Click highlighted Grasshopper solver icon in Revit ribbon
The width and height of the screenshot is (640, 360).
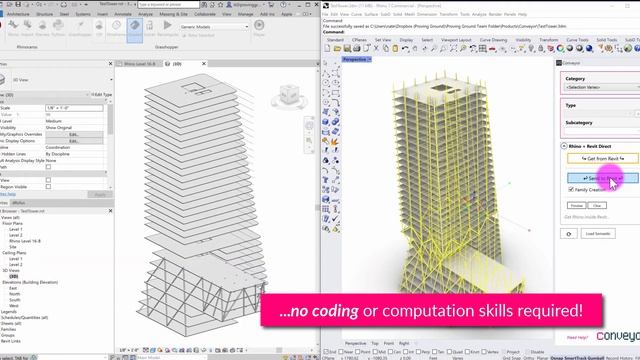(135, 30)
